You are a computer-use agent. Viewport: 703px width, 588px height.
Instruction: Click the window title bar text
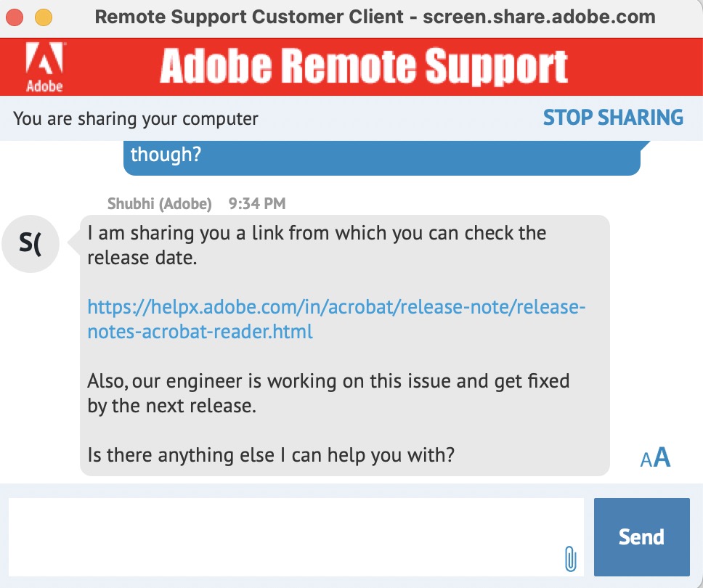click(x=375, y=16)
